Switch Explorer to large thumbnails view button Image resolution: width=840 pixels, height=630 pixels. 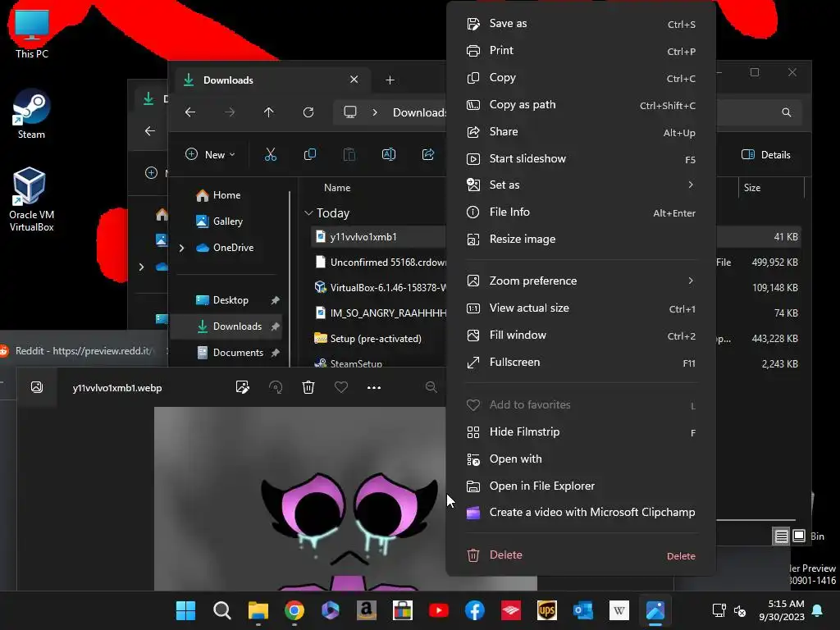799,536
